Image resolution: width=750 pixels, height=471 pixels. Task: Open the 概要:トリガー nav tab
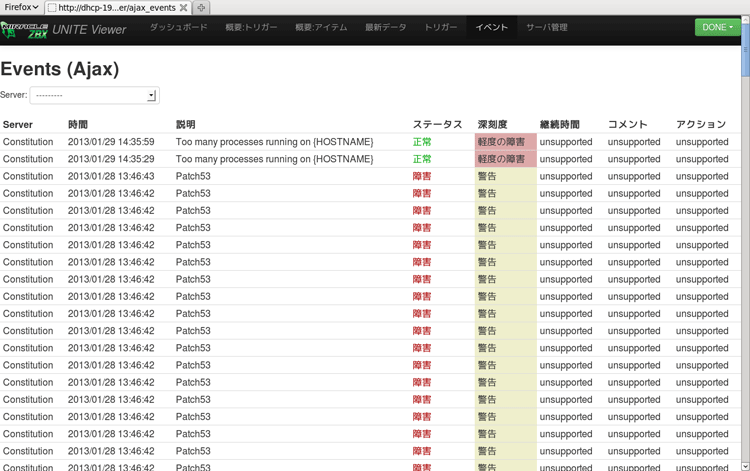tap(251, 28)
